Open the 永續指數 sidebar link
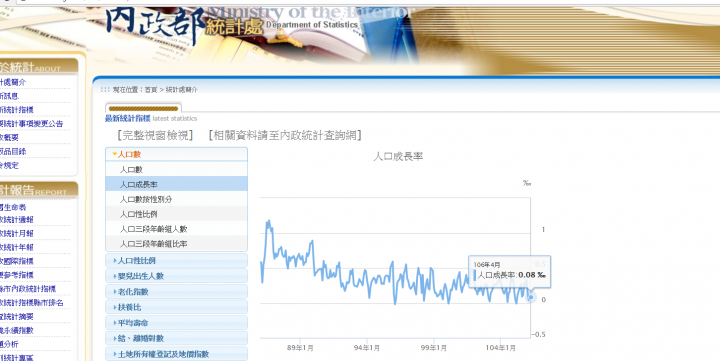This screenshot has width=720, height=361. tap(17, 330)
